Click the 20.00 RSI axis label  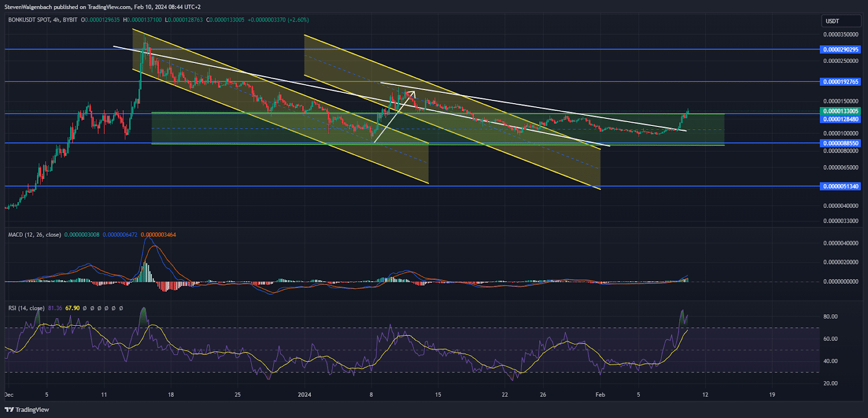tap(831, 383)
